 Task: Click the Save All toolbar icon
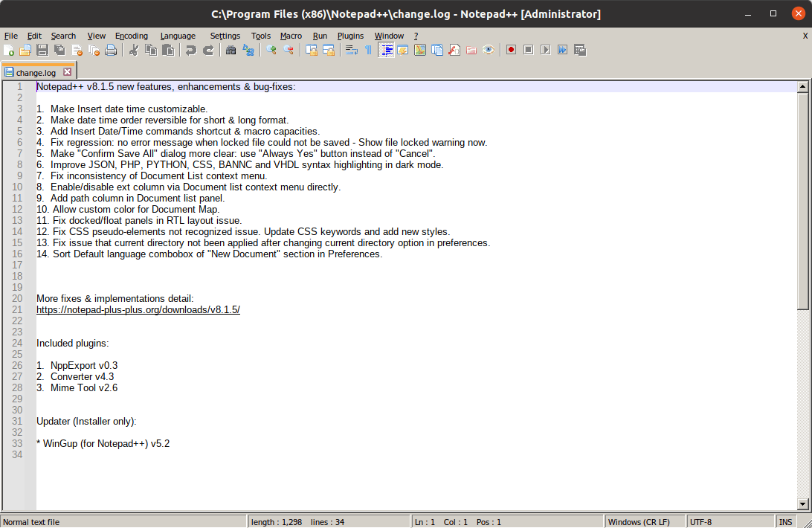point(59,51)
